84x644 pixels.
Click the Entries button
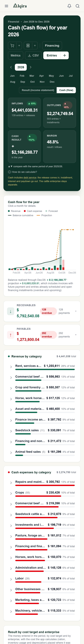coord(52,55)
